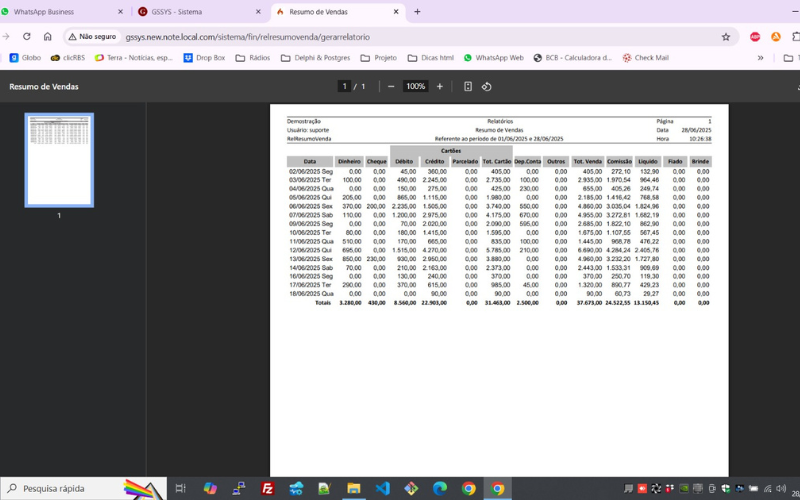Rotate the PDF counterclockwise
This screenshot has width=800, height=500.
(x=487, y=87)
